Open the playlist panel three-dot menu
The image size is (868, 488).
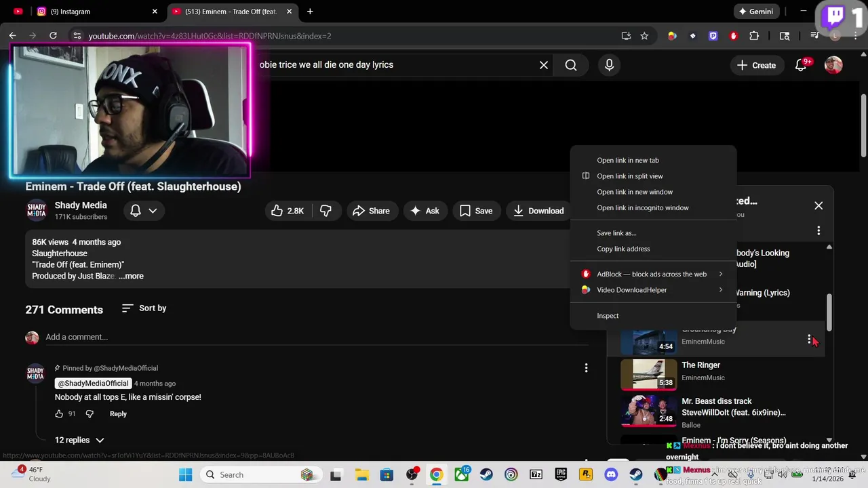pos(818,230)
